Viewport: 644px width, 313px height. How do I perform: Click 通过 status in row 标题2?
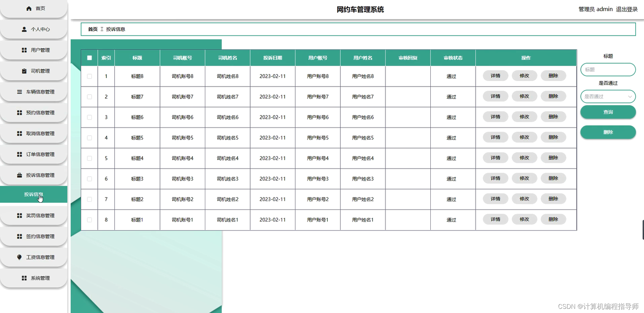[451, 199]
